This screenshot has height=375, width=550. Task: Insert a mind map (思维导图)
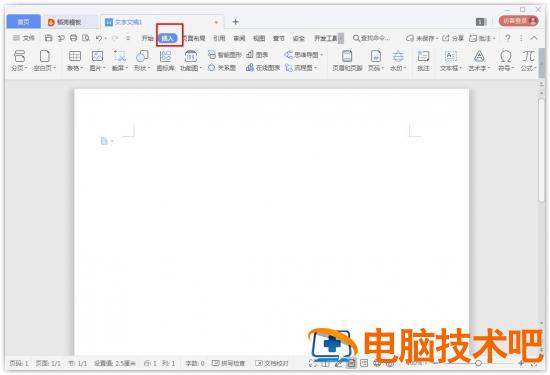coord(303,55)
